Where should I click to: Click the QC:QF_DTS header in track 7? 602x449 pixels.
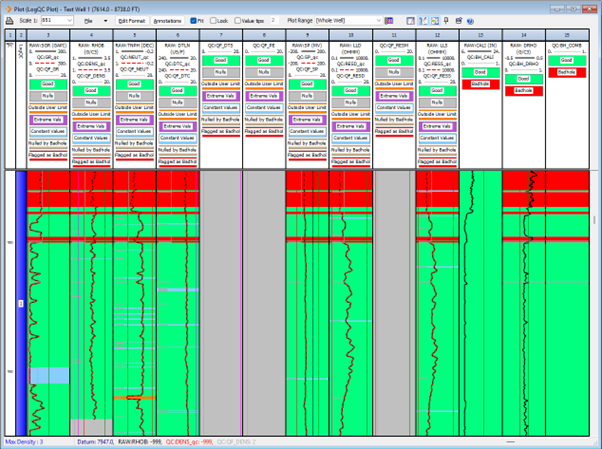click(x=221, y=45)
